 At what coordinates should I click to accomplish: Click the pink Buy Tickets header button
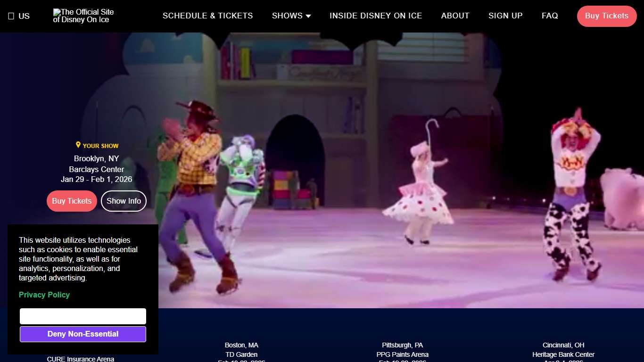tap(607, 16)
